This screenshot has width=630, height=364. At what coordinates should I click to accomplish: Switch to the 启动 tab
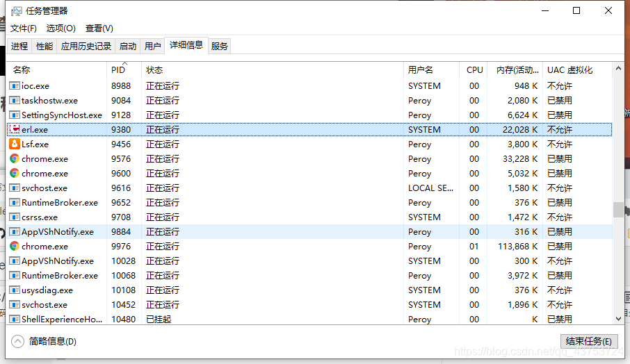[128, 46]
